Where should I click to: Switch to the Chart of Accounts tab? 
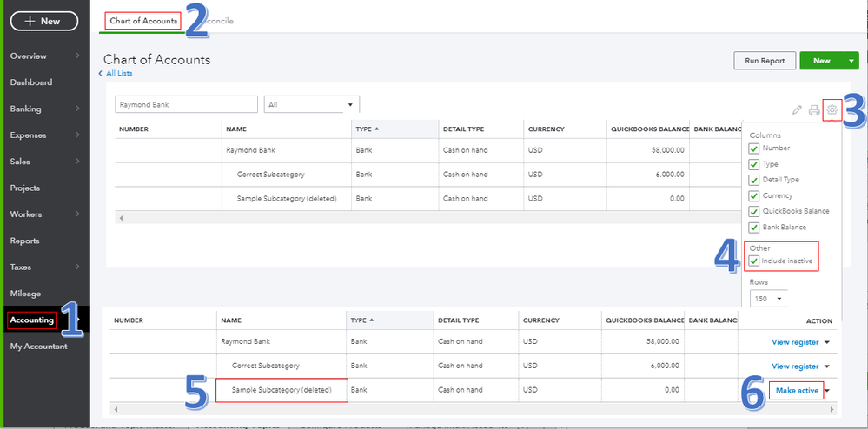coord(143,21)
